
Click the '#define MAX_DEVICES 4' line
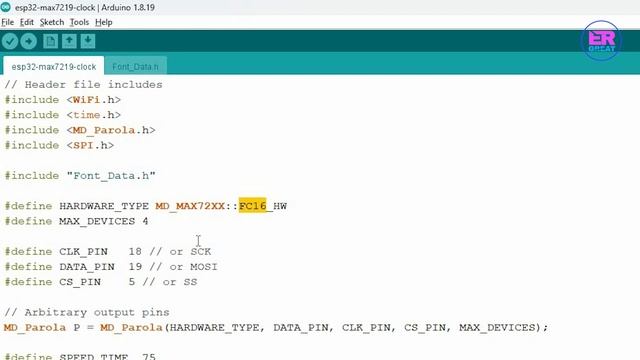tap(76, 221)
